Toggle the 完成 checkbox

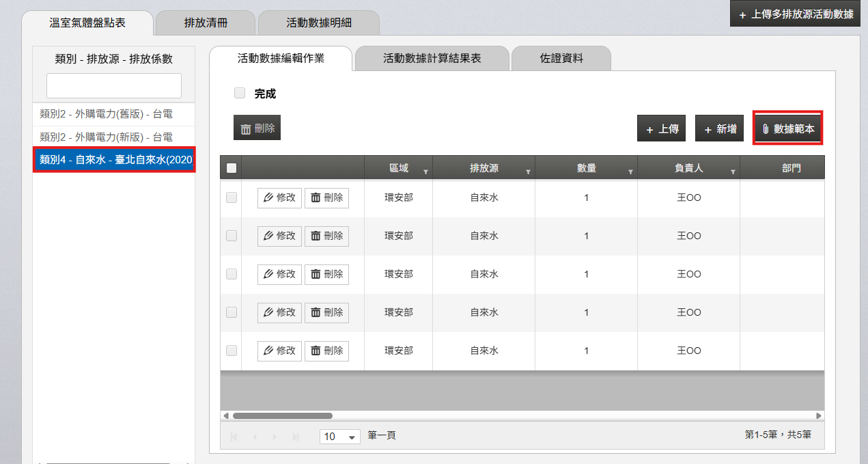click(240, 94)
